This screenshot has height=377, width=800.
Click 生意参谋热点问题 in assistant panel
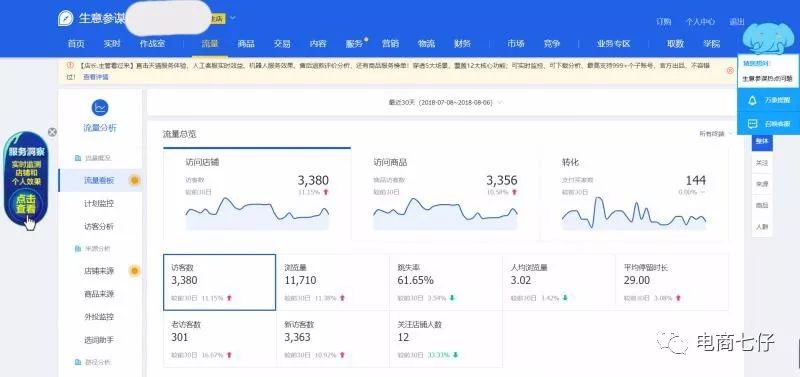[767, 79]
